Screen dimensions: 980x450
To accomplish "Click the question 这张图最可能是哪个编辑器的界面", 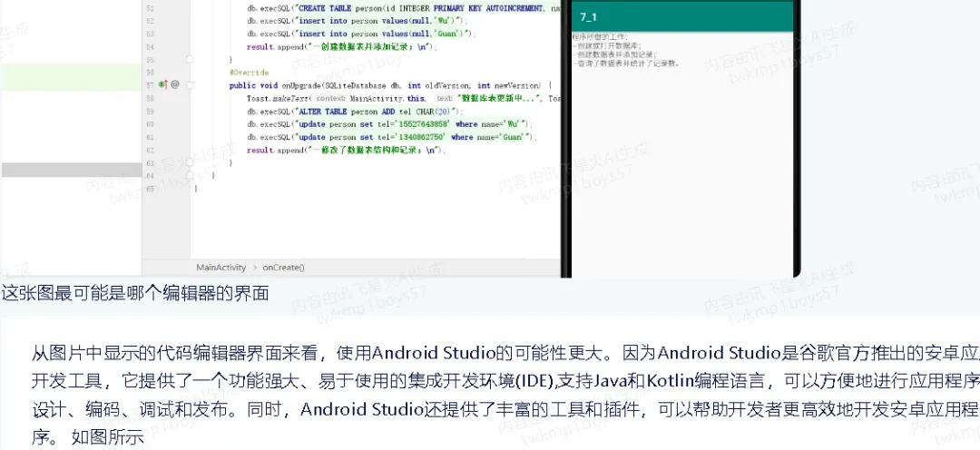I will point(135,293).
